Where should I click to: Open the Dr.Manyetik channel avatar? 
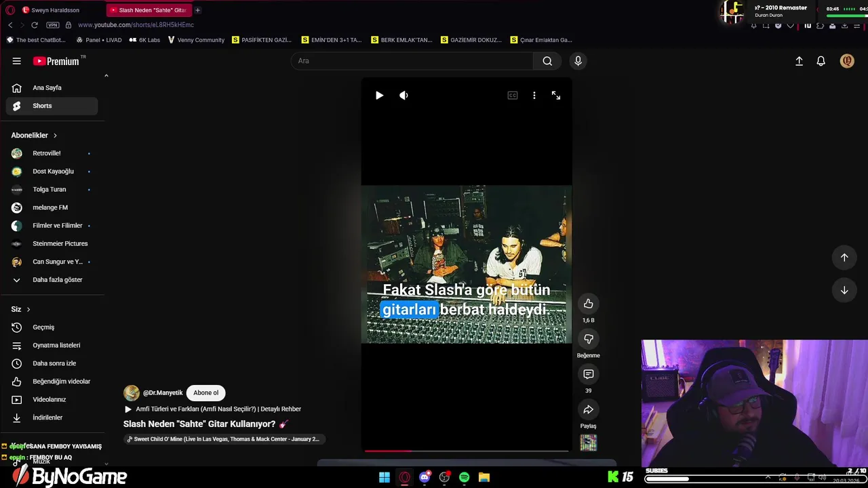[x=132, y=392]
